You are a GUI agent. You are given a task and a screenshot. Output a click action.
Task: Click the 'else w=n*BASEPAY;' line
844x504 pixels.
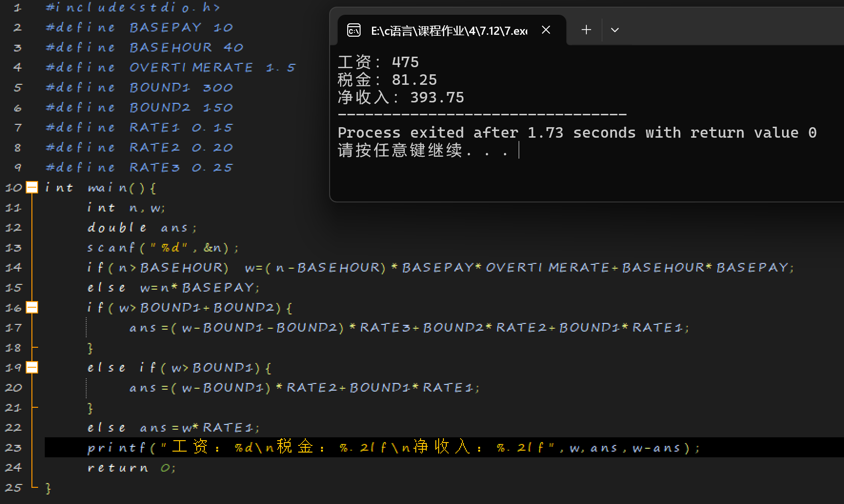[x=173, y=288]
